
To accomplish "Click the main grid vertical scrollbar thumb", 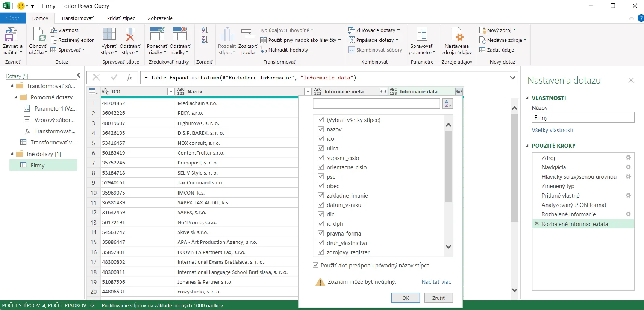I will pyautogui.click(x=514, y=168).
